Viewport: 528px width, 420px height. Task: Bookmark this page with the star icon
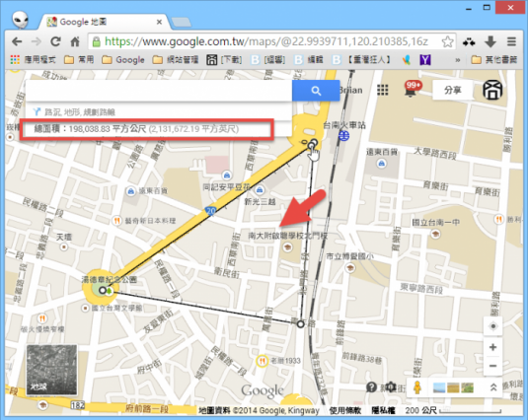pyautogui.click(x=447, y=41)
